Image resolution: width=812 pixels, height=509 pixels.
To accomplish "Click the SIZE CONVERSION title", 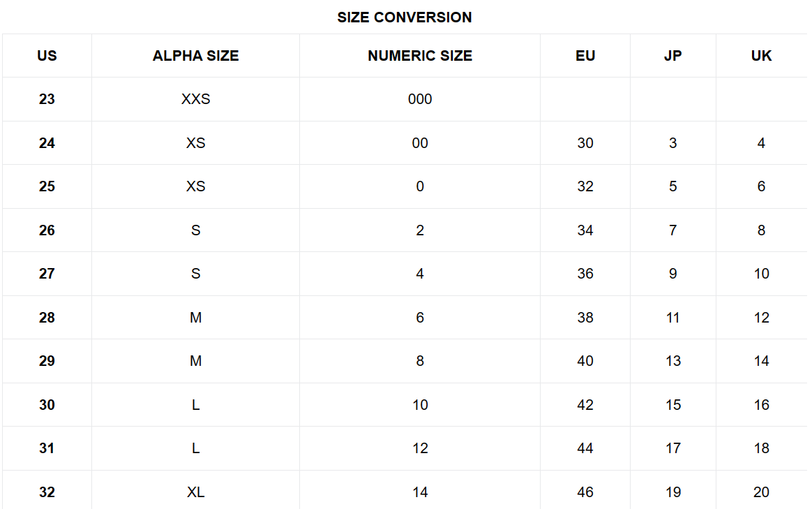I will (x=405, y=17).
